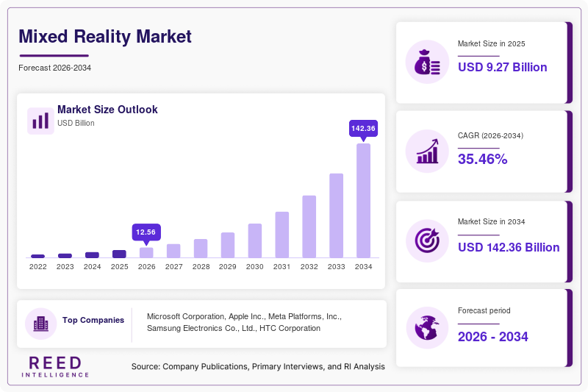This screenshot has height=392, width=588.
Task: Click the money bag icon beside Market Size 2025
Action: [x=427, y=62]
